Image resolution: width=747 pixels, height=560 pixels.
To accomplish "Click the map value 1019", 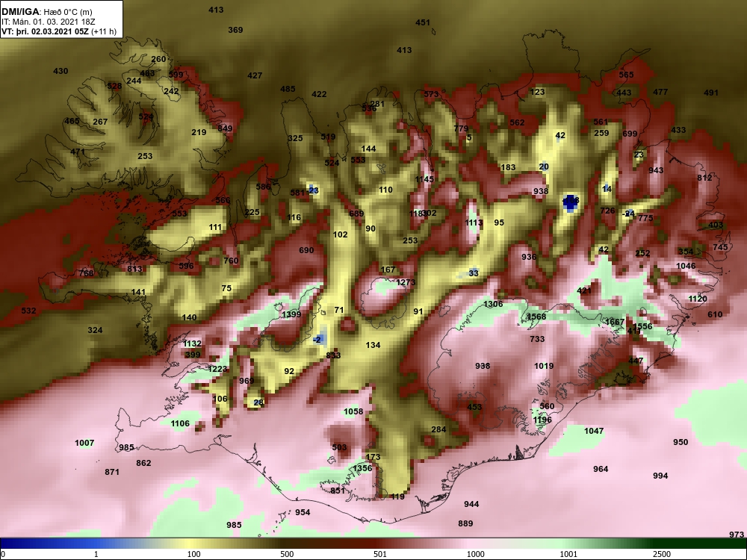I will pyautogui.click(x=544, y=366).
